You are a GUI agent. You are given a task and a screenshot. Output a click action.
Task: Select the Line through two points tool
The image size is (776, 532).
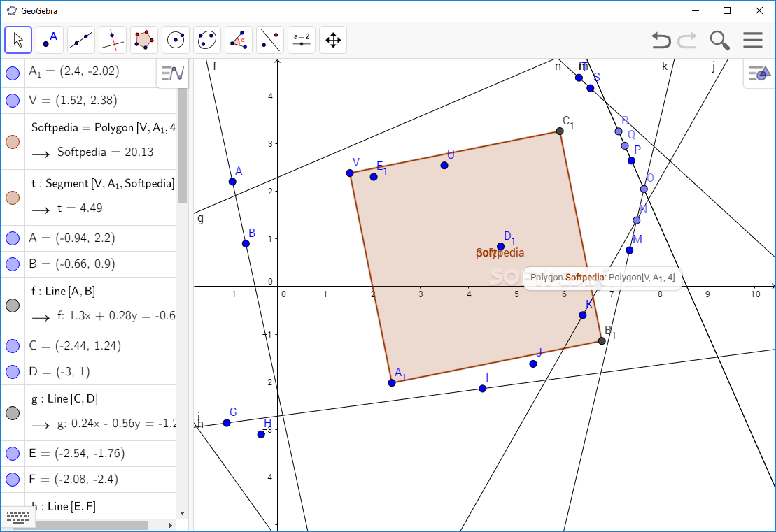pyautogui.click(x=81, y=40)
